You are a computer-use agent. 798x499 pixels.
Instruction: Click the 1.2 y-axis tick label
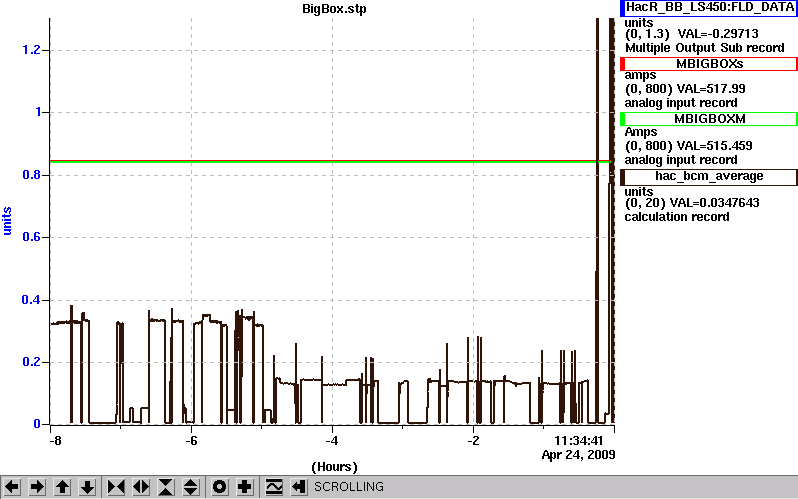[32, 50]
